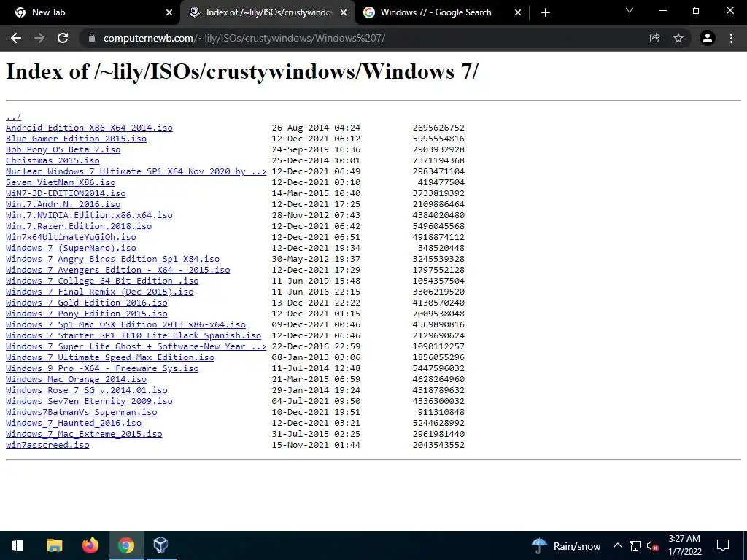This screenshot has height=560, width=747.
Task: Open the Chrome profile avatar icon
Action: pos(708,38)
